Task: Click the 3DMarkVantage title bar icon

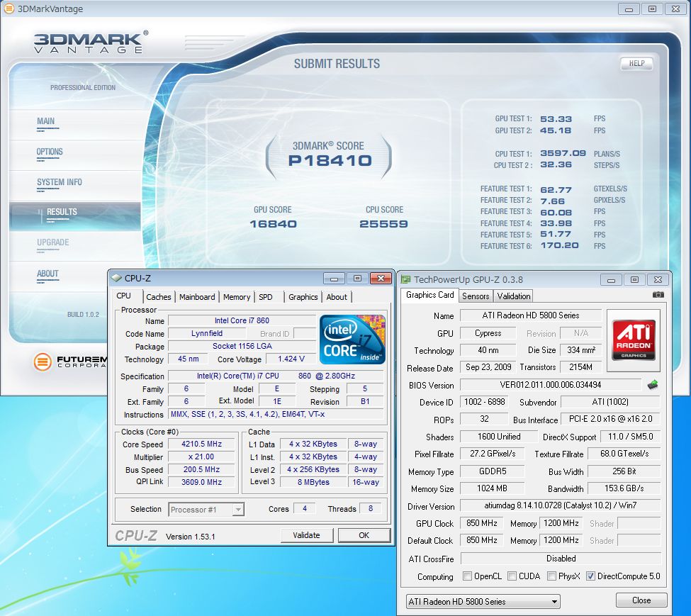Action: (x=9, y=9)
